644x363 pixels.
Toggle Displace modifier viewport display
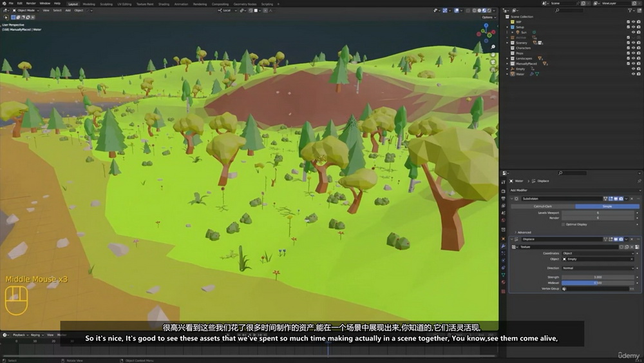coord(616,239)
